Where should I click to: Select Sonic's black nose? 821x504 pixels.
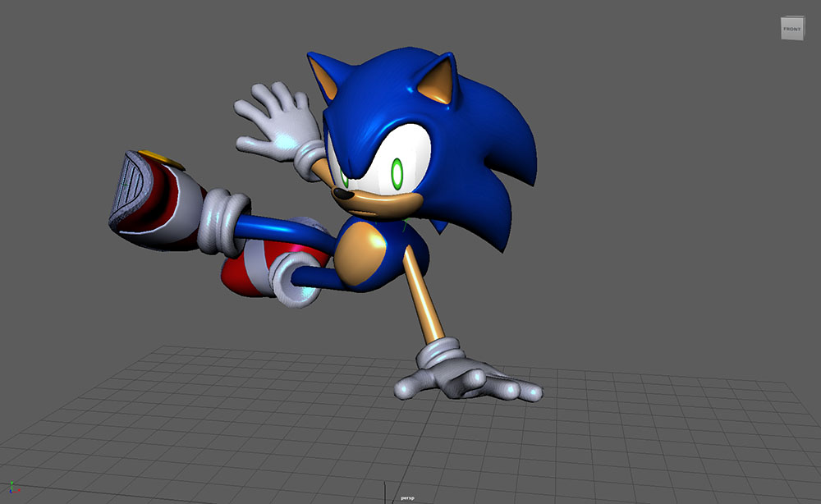coord(343,195)
